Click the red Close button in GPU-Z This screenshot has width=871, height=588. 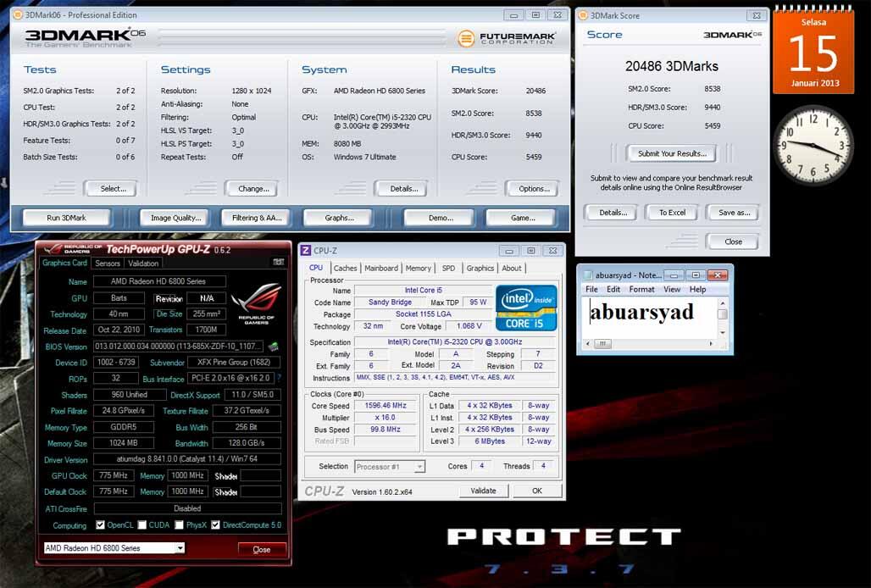[262, 549]
